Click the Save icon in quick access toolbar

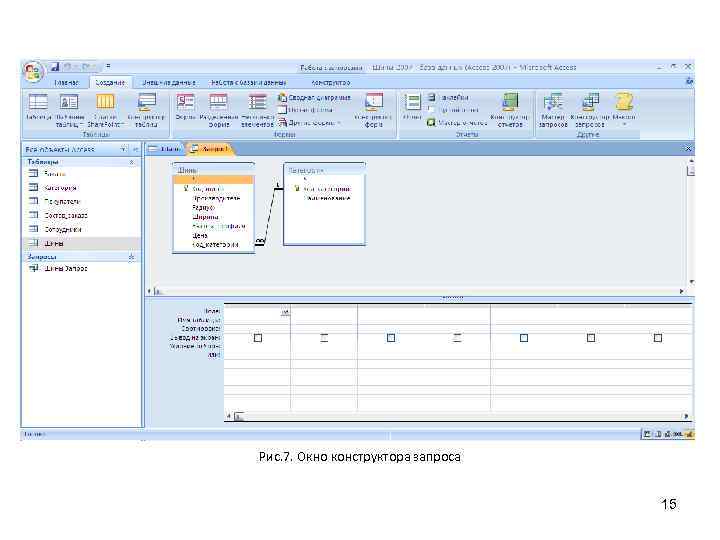pyautogui.click(x=55, y=67)
